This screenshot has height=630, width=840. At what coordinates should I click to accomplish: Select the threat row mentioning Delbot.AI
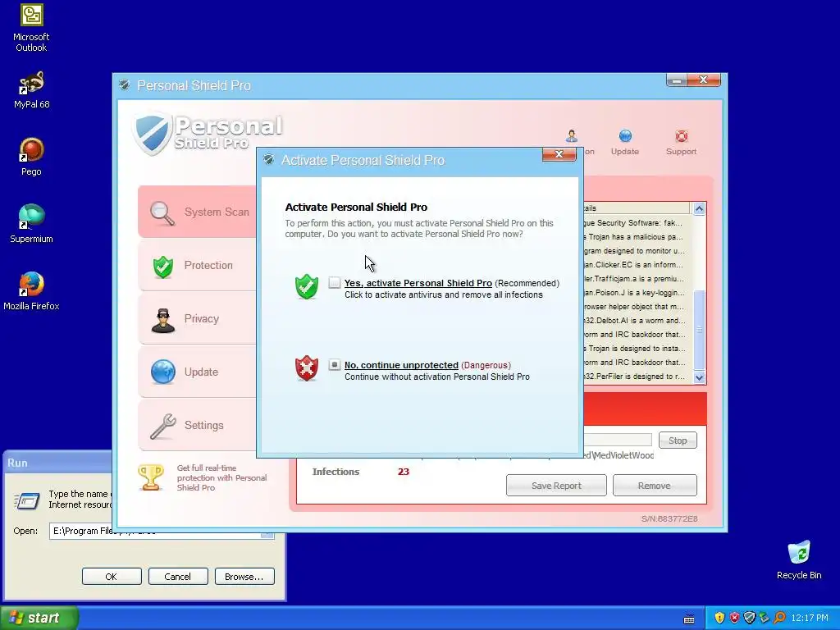(x=636, y=321)
